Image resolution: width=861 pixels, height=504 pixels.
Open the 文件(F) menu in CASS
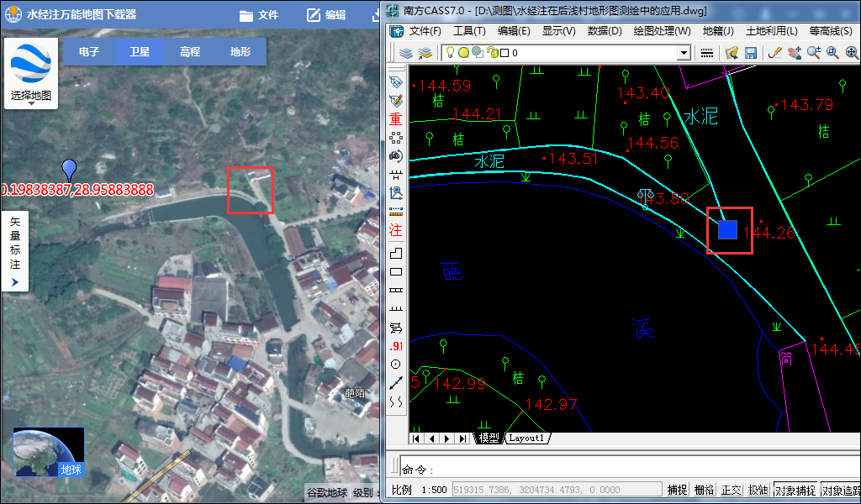(425, 31)
